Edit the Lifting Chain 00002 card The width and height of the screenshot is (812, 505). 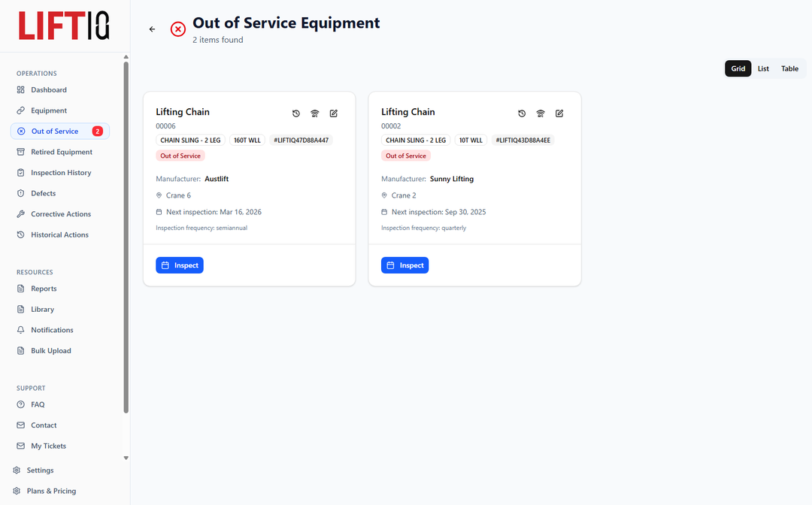[x=559, y=113]
